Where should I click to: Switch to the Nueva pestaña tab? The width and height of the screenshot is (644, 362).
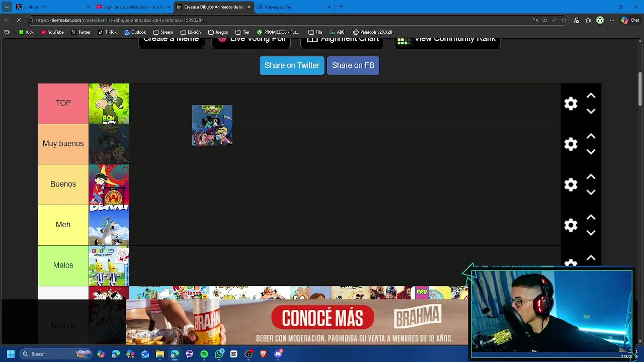click(294, 7)
